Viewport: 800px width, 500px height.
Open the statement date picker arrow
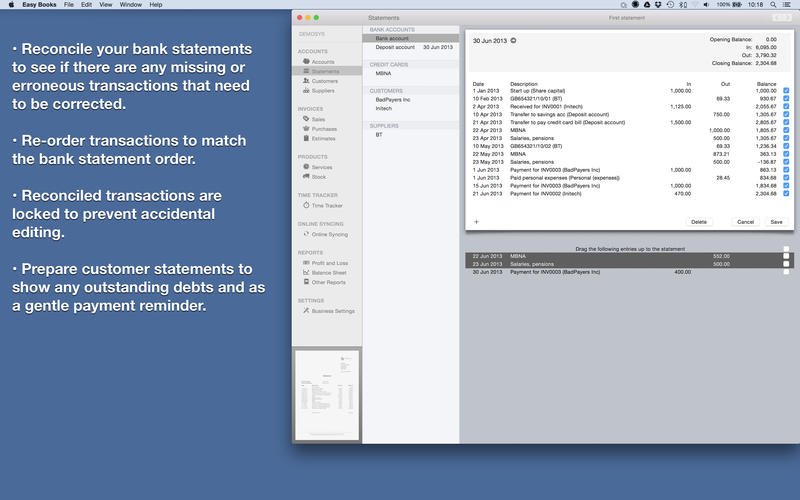[x=514, y=40]
